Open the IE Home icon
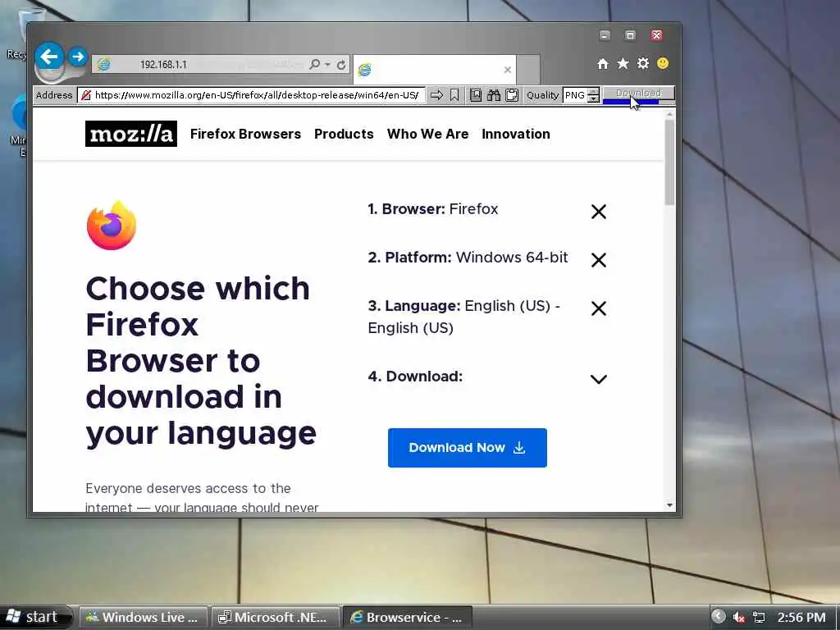Viewport: 840px width, 630px height. (x=603, y=64)
